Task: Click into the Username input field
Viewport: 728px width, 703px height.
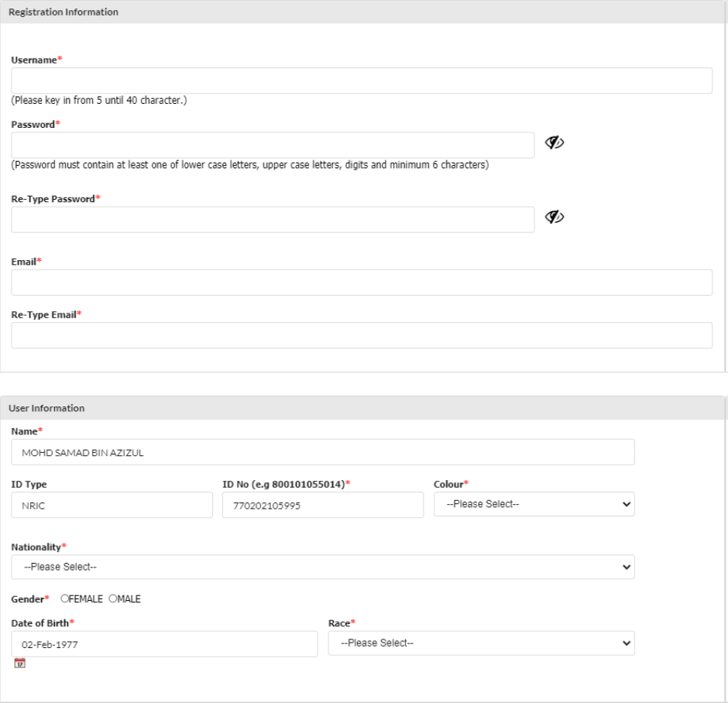Action: click(x=361, y=81)
